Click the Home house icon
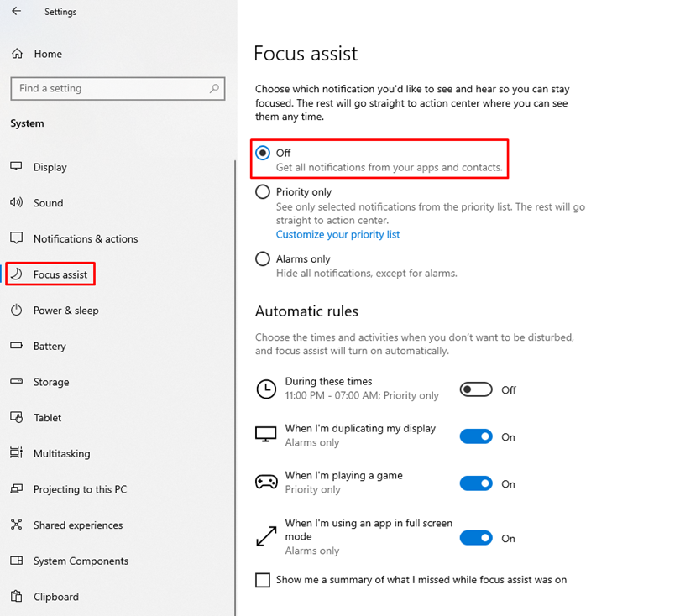The width and height of the screenshot is (680, 616). point(17,54)
